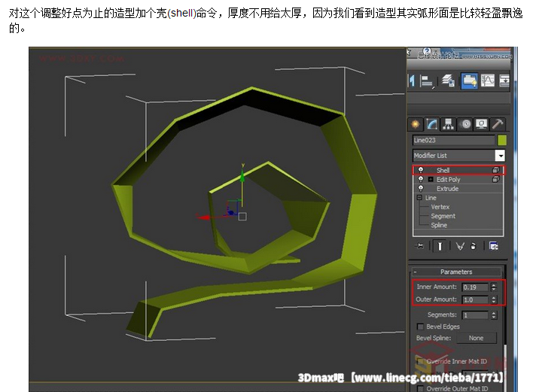Open the green object color swatch
Image resolution: width=533 pixels, height=392 pixels.
pos(502,140)
